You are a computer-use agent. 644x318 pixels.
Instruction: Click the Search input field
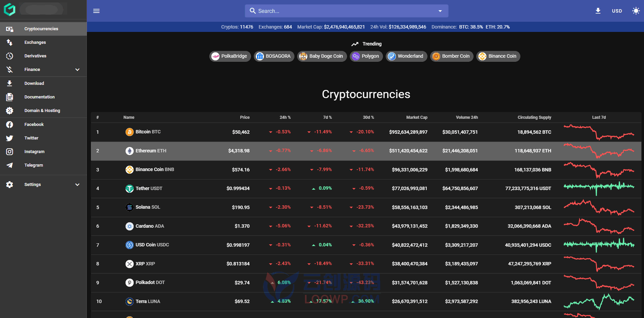coord(346,11)
